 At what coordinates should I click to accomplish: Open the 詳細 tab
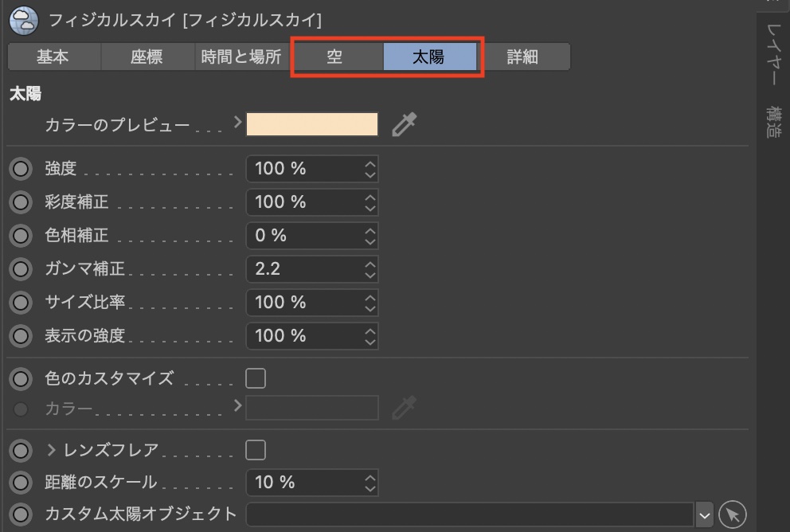[x=522, y=57]
